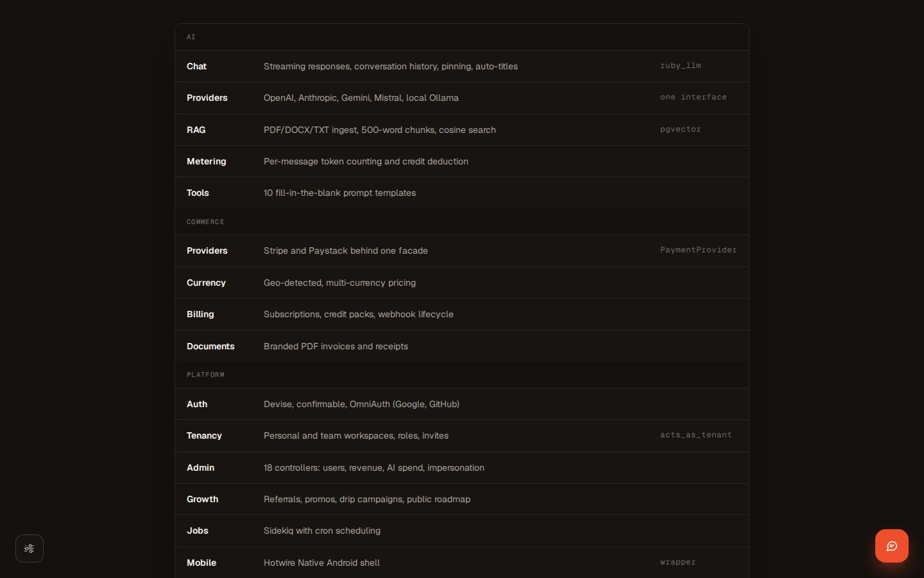Viewport: 924px width, 578px height.
Task: Select the Mobile row label
Action: [201, 563]
